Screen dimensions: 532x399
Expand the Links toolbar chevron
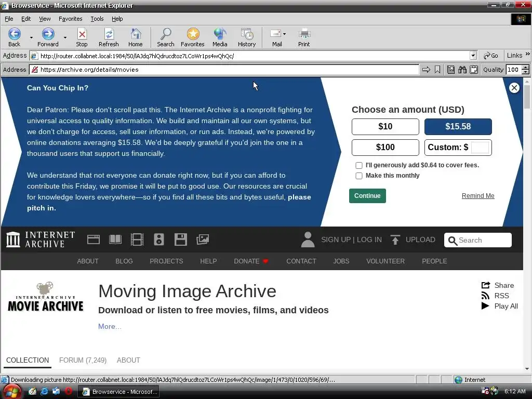[528, 54]
